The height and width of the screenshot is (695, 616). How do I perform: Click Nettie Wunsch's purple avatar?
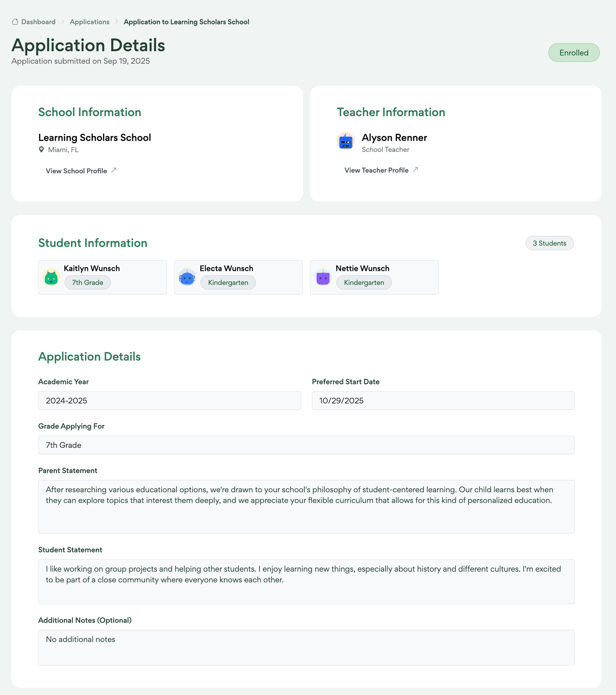(x=323, y=278)
